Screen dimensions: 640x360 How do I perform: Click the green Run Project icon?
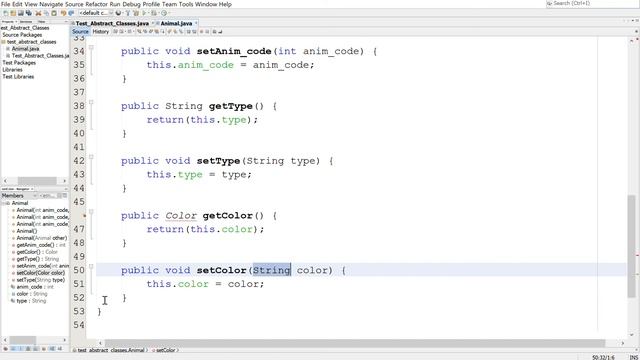[144, 13]
